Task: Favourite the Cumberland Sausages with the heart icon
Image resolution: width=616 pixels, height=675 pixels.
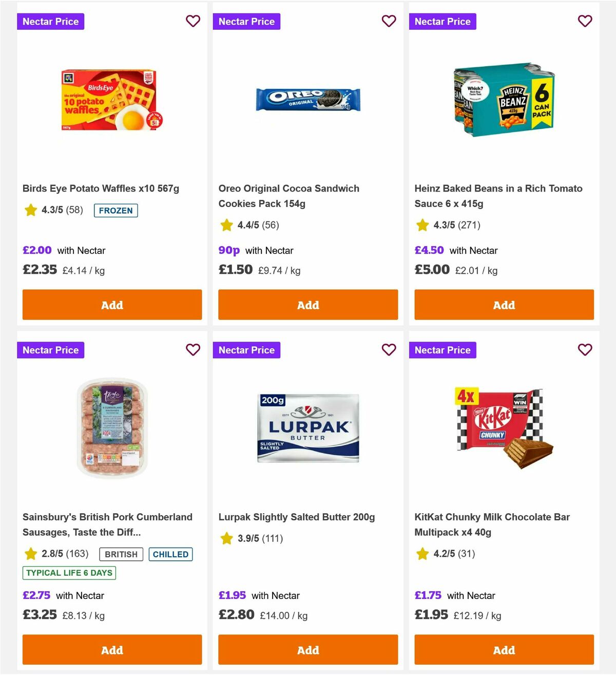Action: tap(193, 350)
